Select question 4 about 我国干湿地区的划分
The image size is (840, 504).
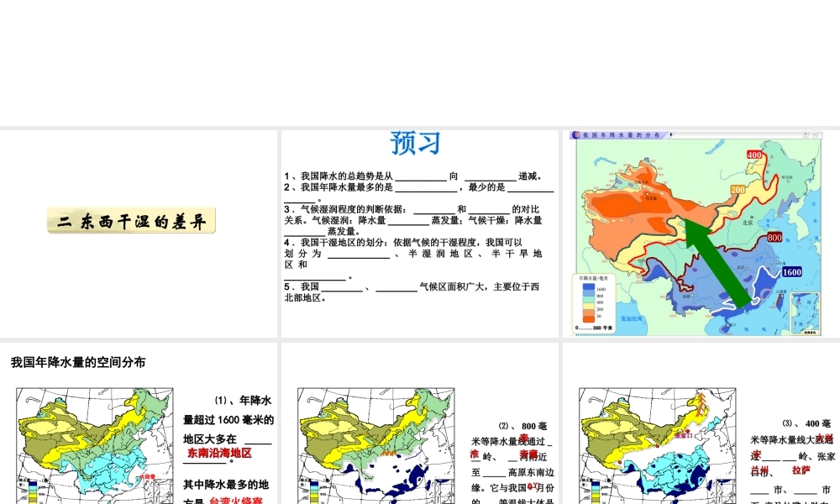click(413, 259)
